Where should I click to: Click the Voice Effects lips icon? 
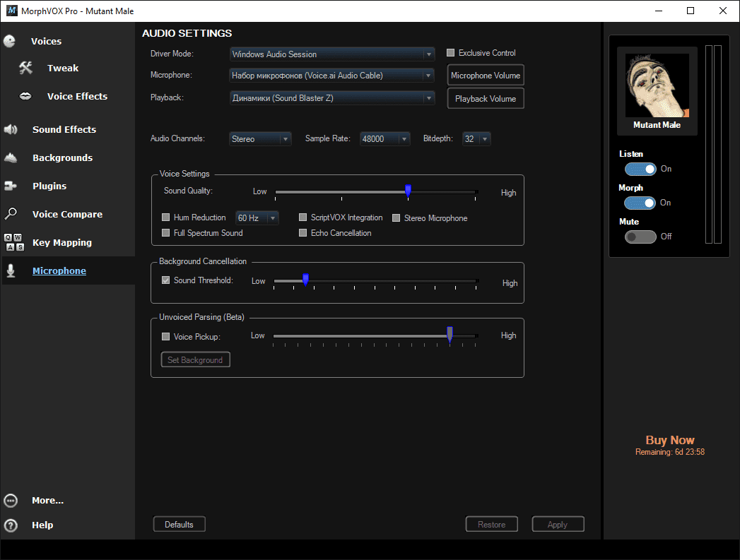[x=25, y=96]
